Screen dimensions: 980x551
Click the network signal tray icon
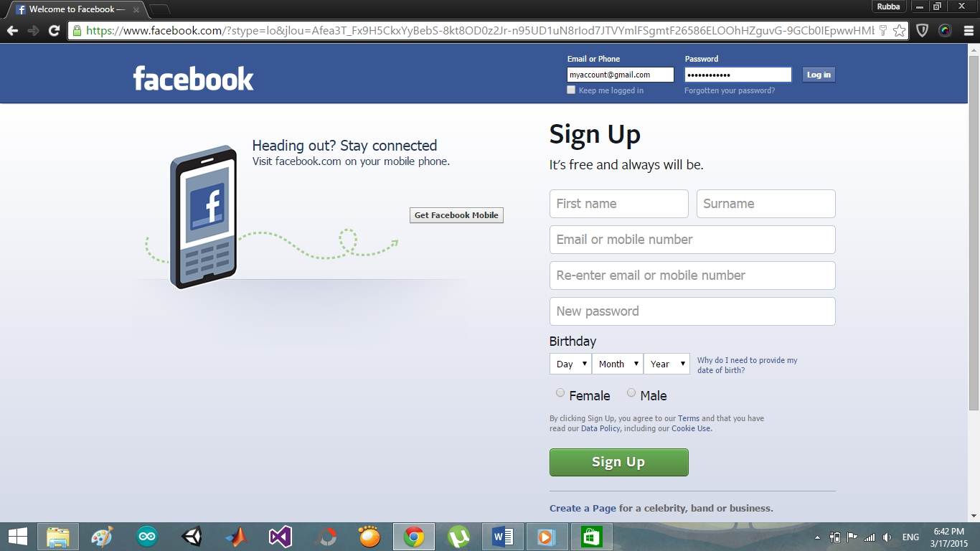[870, 537]
